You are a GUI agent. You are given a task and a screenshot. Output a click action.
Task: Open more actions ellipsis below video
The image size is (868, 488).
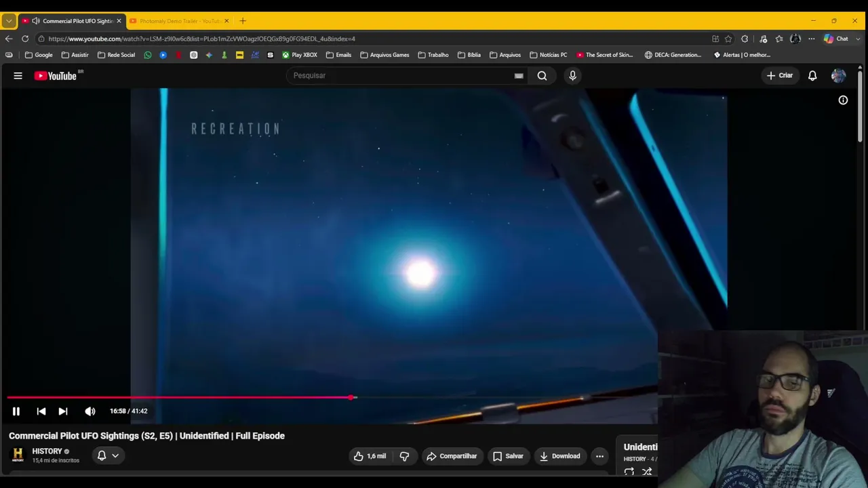coord(599,456)
